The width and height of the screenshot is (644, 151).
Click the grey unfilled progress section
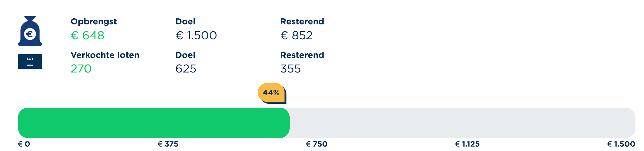(x=462, y=123)
